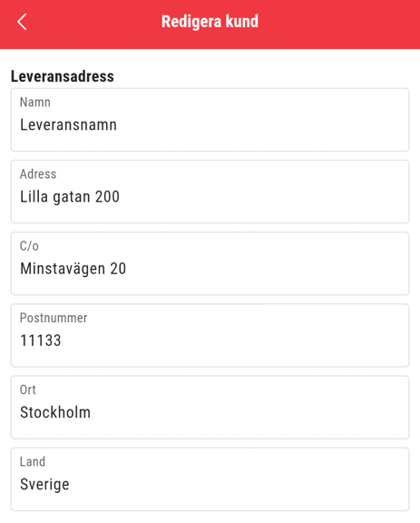
Task: Tap the Namn field label
Action: 35,102
